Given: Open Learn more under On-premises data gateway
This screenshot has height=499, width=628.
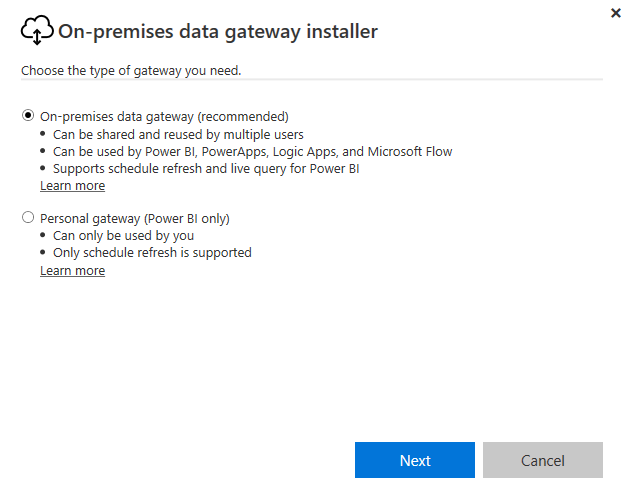Looking at the screenshot, I should 72,186.
